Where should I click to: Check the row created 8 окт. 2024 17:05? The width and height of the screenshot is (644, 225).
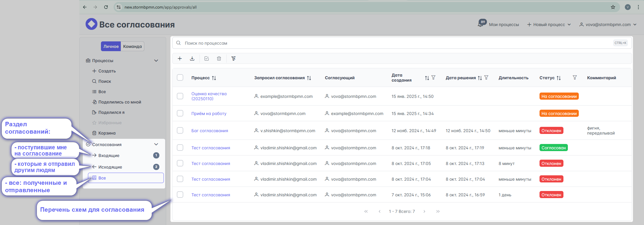[180, 163]
